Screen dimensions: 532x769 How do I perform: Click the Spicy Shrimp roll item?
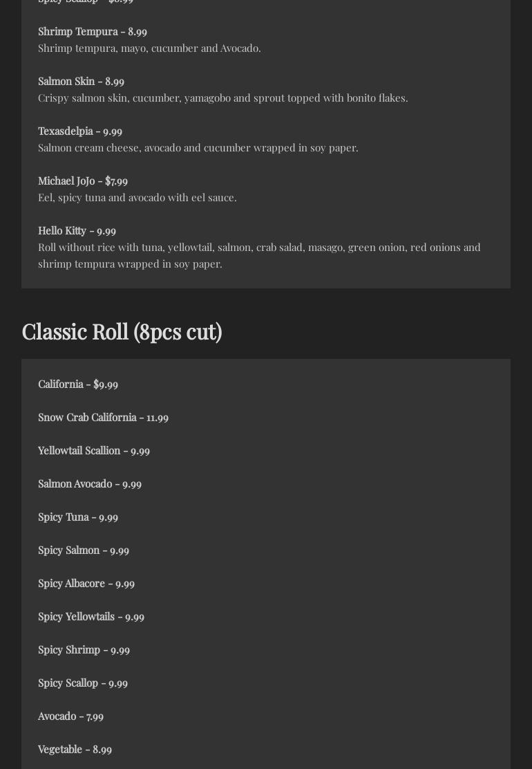[84, 649]
